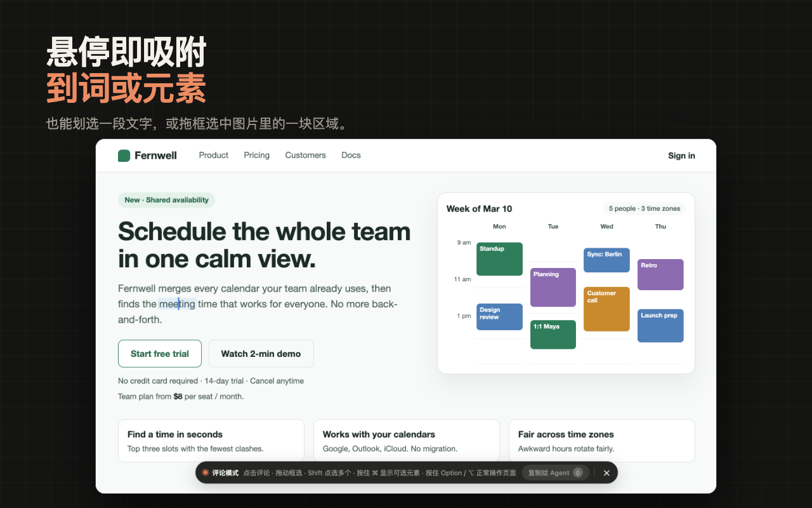Viewport: 812px width, 508px height.
Task: Click the Start free trial button
Action: 160,354
